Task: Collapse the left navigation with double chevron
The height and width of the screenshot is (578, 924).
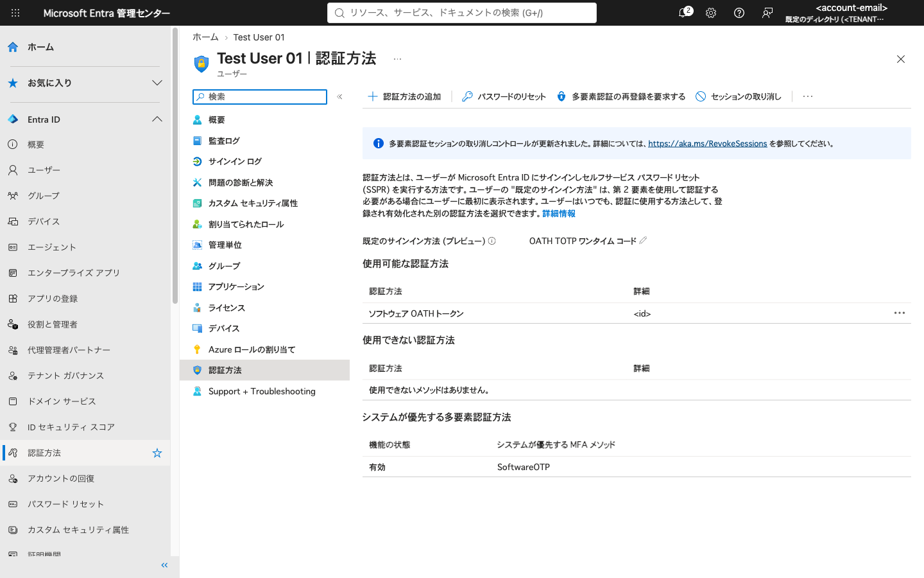Action: pos(164,565)
